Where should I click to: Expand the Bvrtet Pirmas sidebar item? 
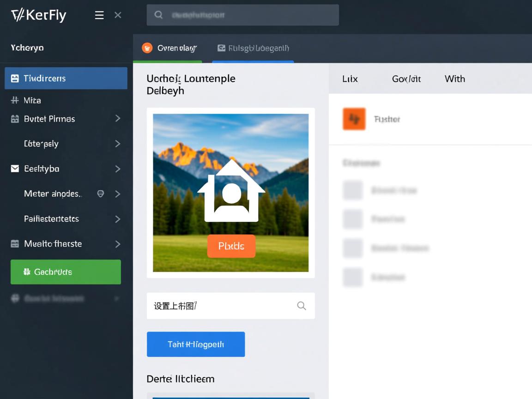(117, 119)
